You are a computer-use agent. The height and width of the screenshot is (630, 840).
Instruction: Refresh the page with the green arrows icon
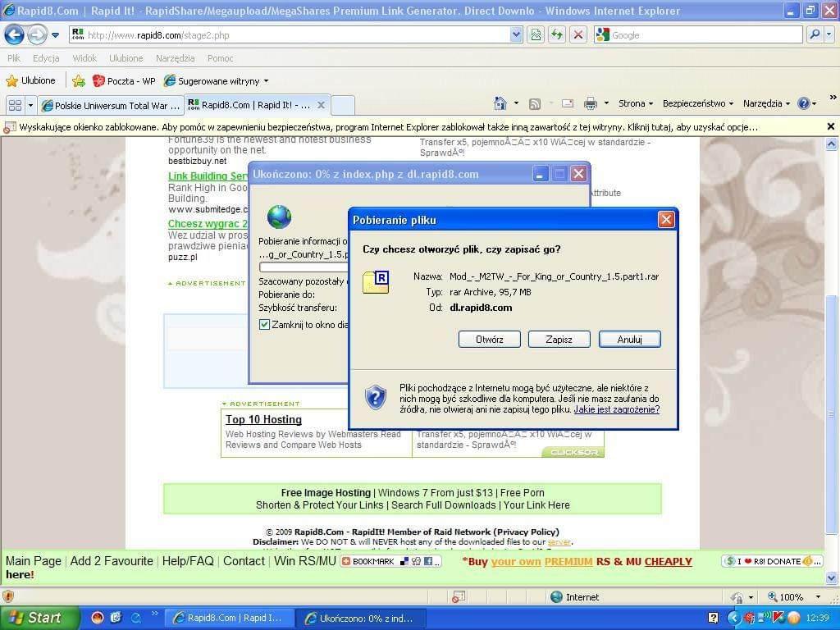coord(557,35)
